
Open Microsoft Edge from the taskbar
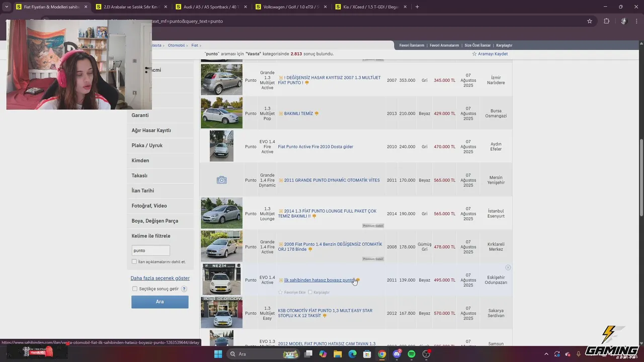point(353,354)
